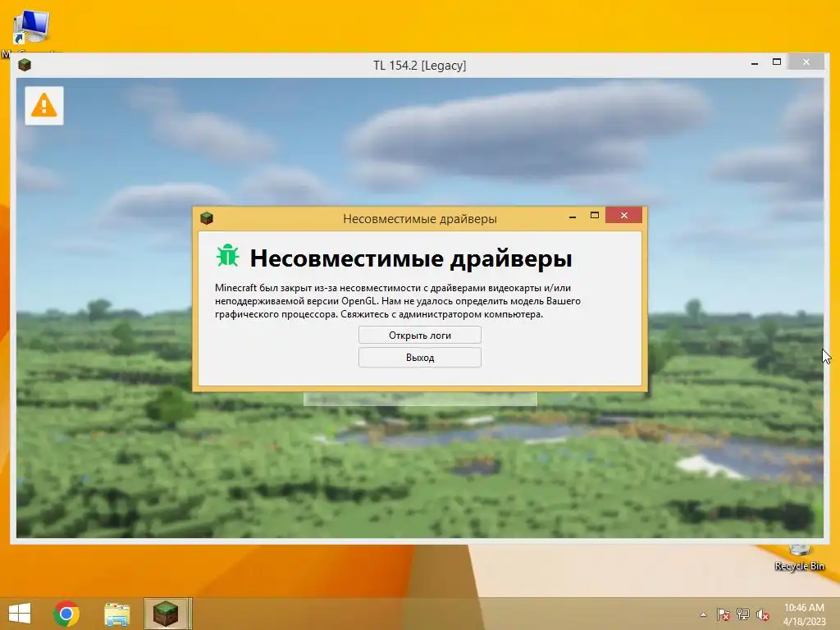The image size is (840, 630).
Task: Close the TL 154.2 [Legacy] window
Action: pyautogui.click(x=806, y=62)
